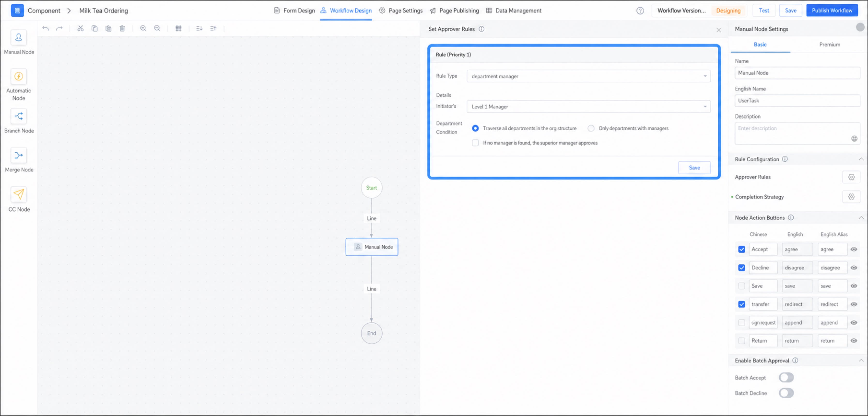Hide the Decline button via eye icon
Viewport: 868px width, 416px height.
pos(854,267)
